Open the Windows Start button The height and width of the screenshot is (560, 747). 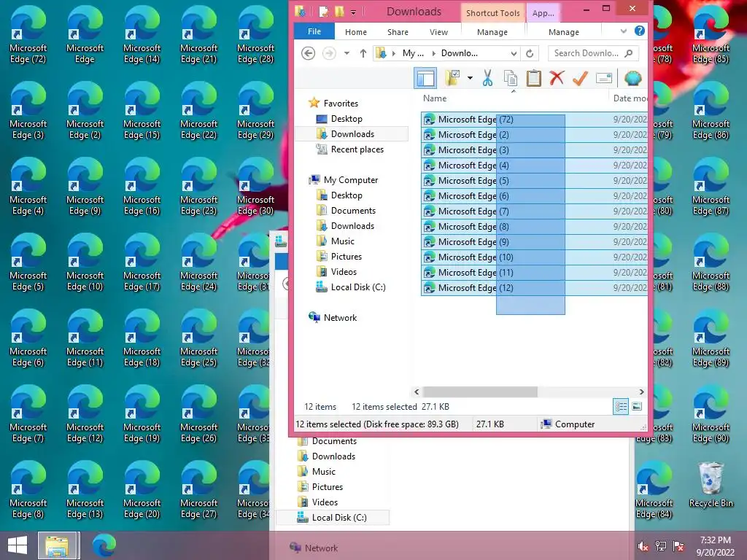point(18,545)
